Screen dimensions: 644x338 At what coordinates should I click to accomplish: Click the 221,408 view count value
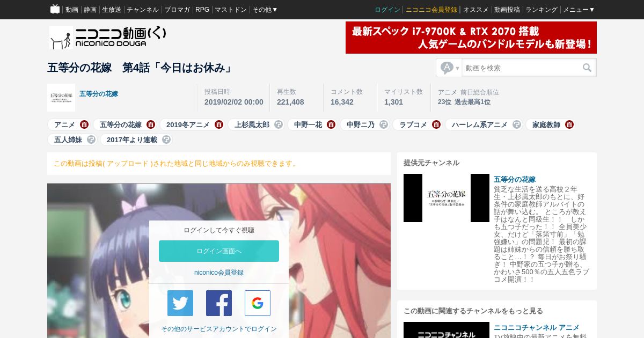[x=290, y=102]
